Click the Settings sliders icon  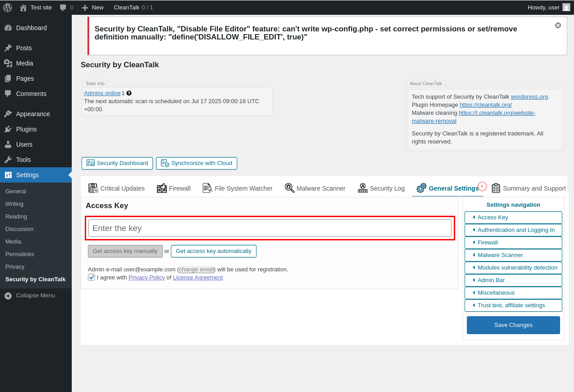pyautogui.click(x=8, y=175)
